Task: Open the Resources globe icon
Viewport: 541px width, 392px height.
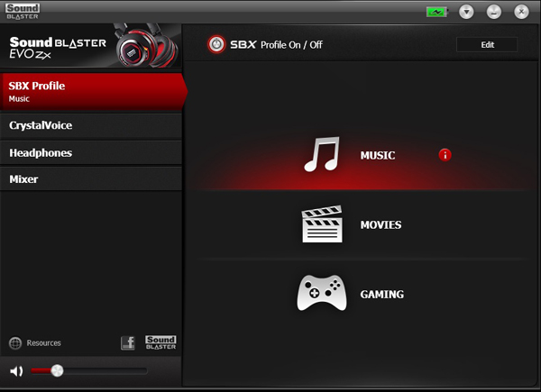Action: click(x=15, y=343)
